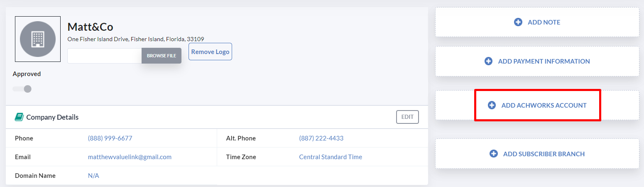Open phone number (888) 999-6677
The height and width of the screenshot is (187, 644).
pyautogui.click(x=110, y=138)
